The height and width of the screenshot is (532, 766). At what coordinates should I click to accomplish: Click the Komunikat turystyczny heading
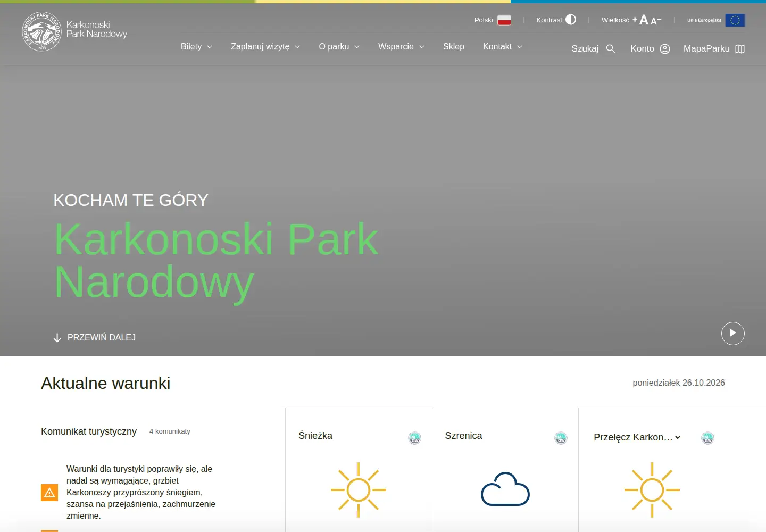pos(89,431)
